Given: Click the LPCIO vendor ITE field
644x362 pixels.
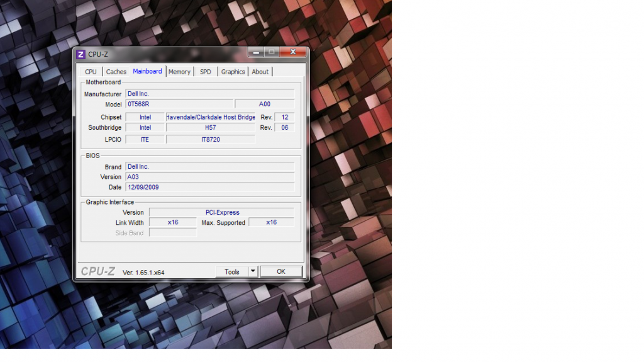Looking at the screenshot, I should tap(145, 140).
